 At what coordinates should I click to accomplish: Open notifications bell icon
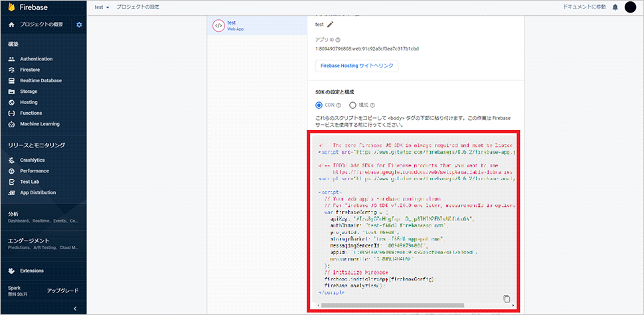click(615, 7)
